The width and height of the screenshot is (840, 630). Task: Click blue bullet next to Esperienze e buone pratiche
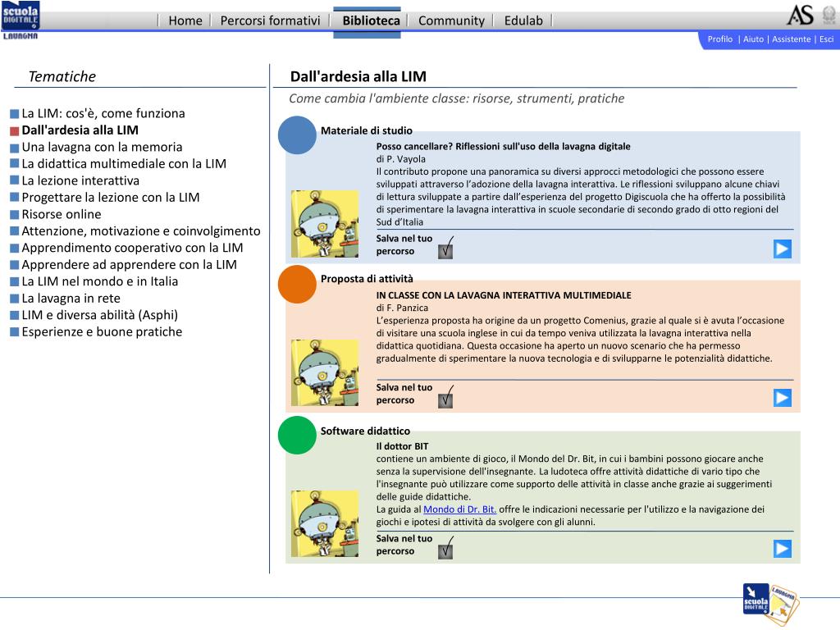point(15,333)
